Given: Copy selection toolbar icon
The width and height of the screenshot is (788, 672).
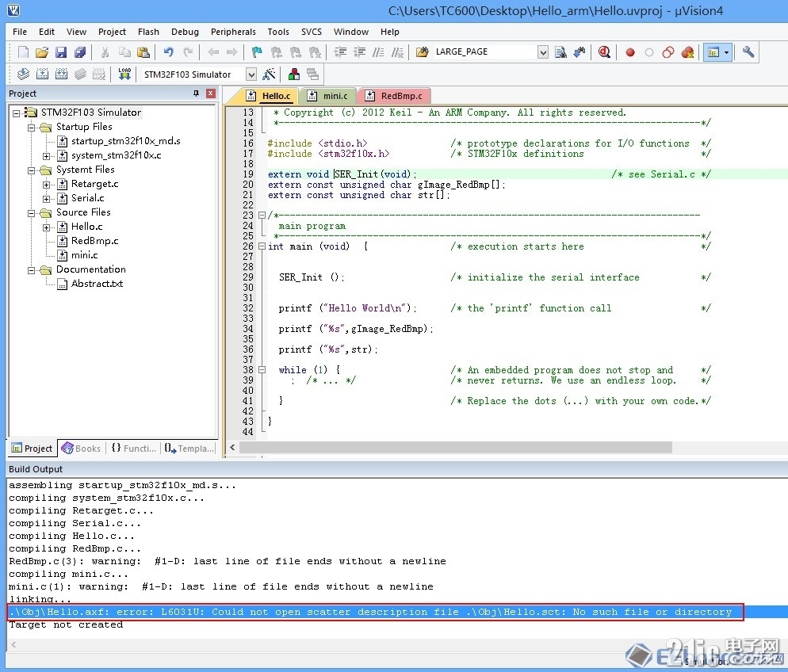Looking at the screenshot, I should [x=124, y=52].
